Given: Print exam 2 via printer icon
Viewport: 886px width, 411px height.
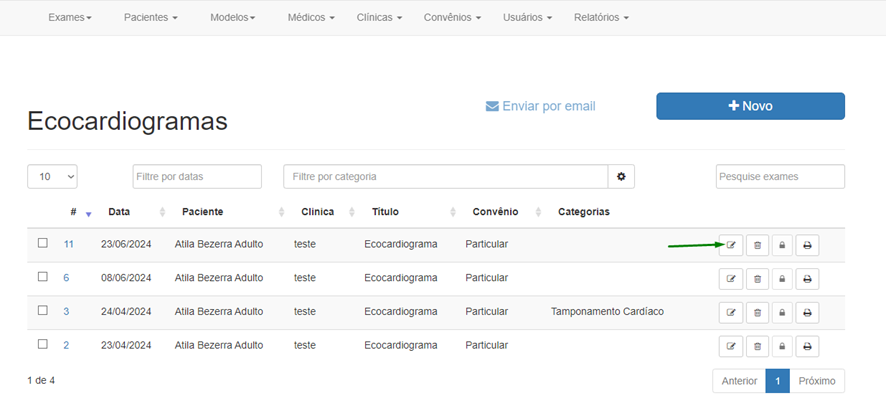Looking at the screenshot, I should click(807, 346).
